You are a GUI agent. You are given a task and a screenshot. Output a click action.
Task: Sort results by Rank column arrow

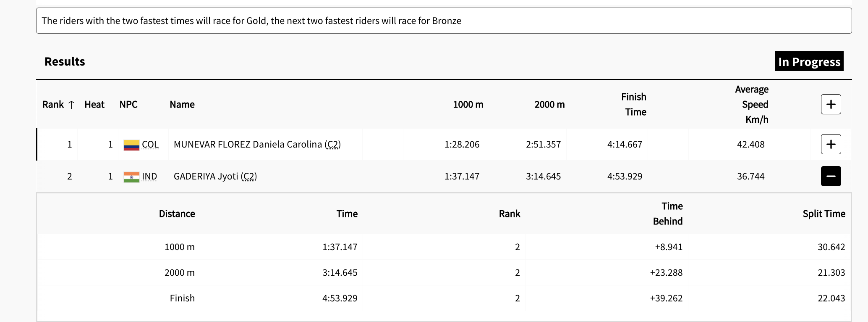(71, 105)
